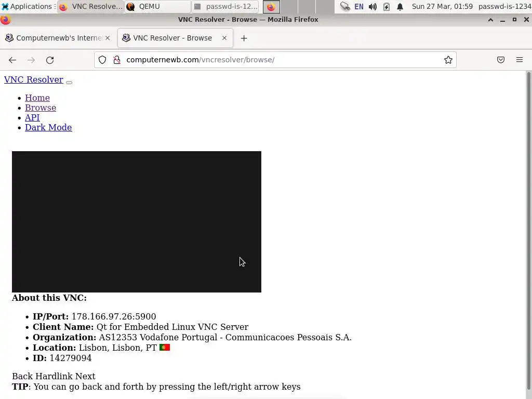Viewport: 532px width, 399px height.
Task: Open the Firefox hamburger menu
Action: 520,60
